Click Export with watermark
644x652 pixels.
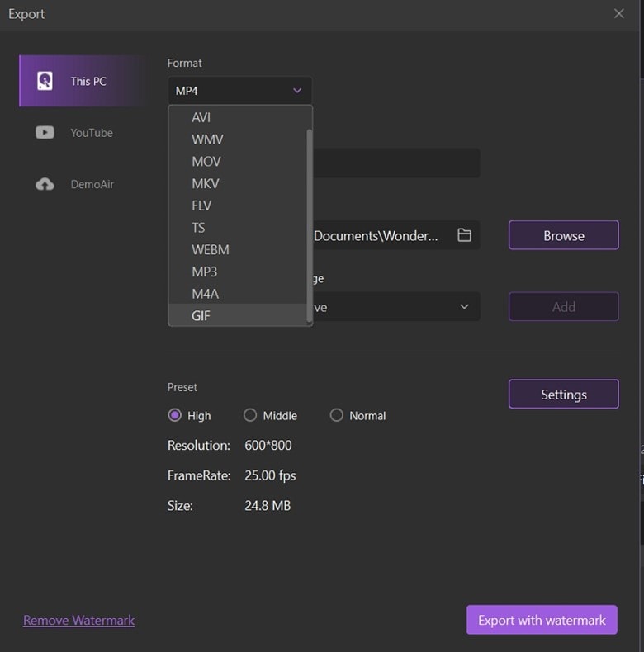point(542,620)
